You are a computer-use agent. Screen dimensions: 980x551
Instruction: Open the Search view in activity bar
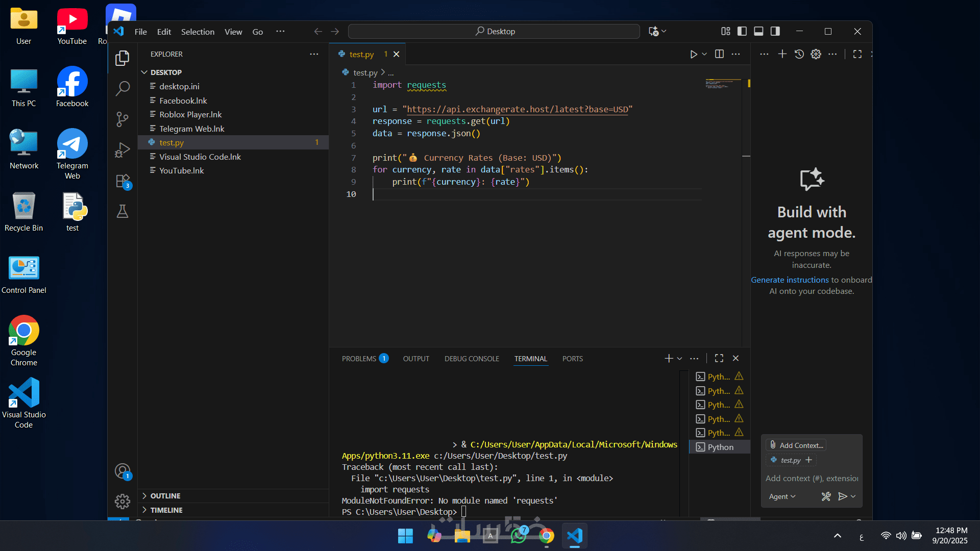click(122, 89)
